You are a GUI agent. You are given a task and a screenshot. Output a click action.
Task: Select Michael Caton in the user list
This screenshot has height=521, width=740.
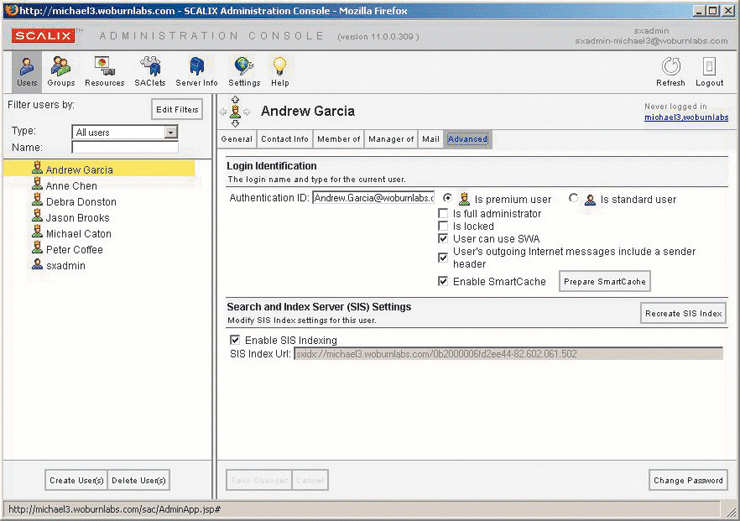[79, 234]
